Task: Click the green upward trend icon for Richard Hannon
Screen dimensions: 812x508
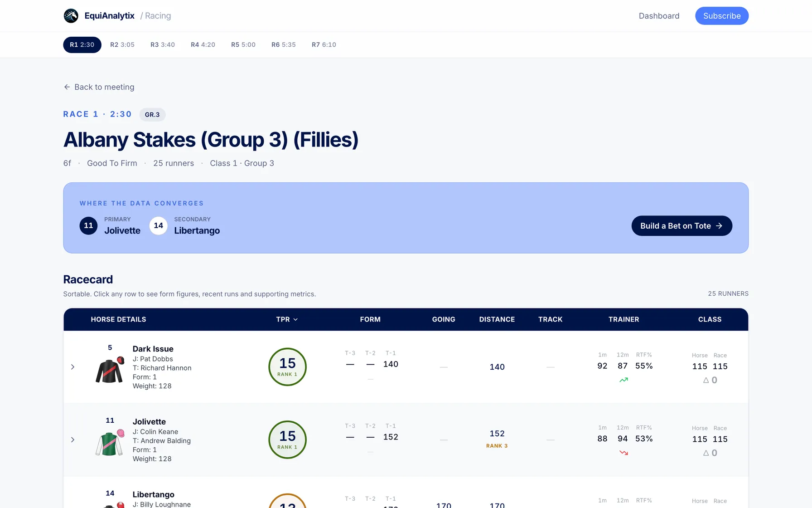Action: (x=623, y=380)
